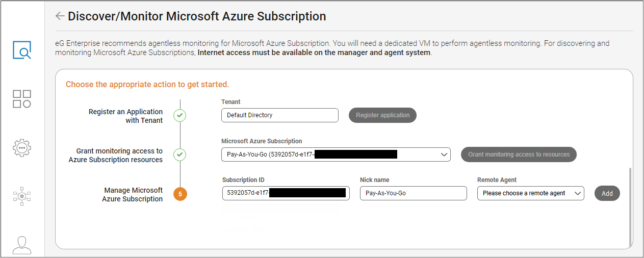
Task: Click the green checkmark for Grant monitoring access
Action: click(x=179, y=154)
